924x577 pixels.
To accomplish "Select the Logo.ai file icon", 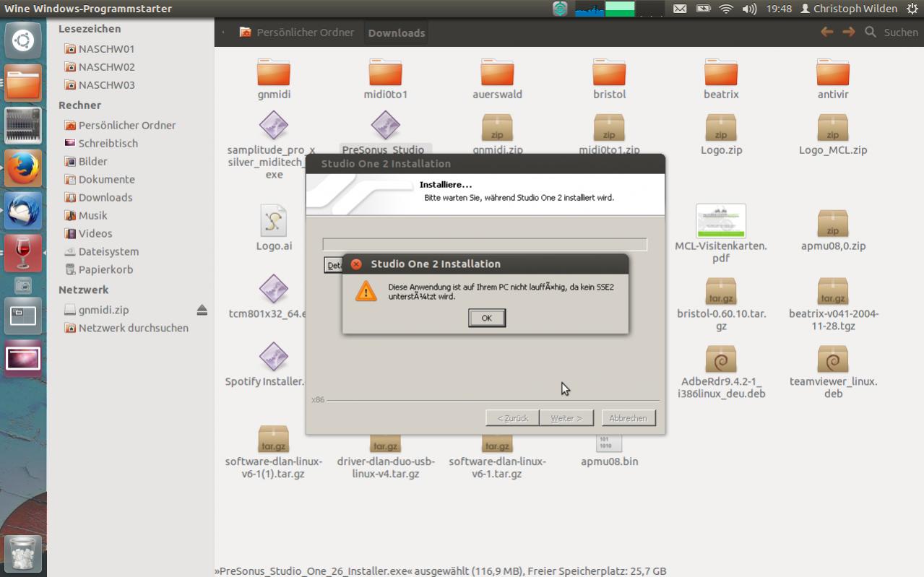I will (x=274, y=221).
